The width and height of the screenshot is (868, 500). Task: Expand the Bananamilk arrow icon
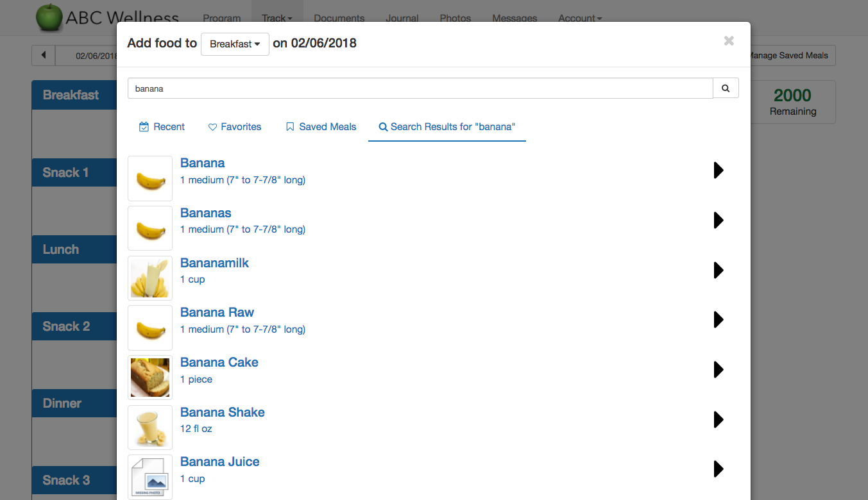tap(719, 271)
